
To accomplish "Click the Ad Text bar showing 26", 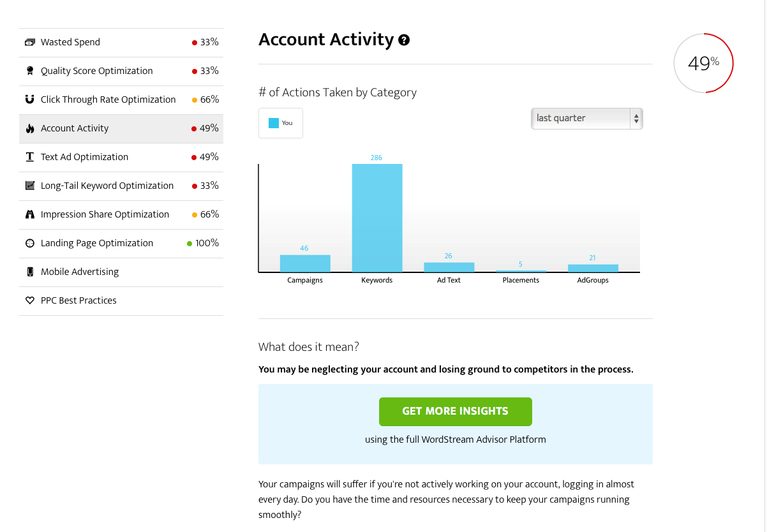I will (x=449, y=267).
